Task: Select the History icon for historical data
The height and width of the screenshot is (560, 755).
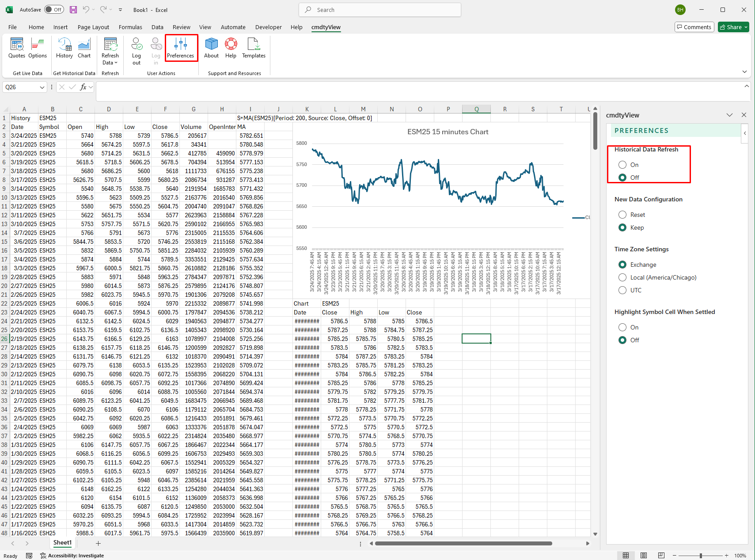Action: 64,49
